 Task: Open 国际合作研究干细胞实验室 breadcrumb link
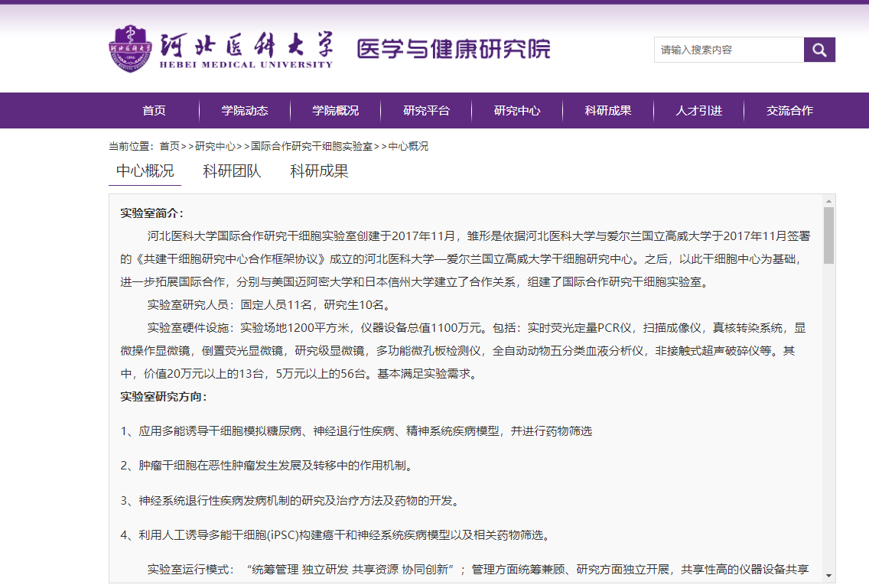tap(311, 146)
